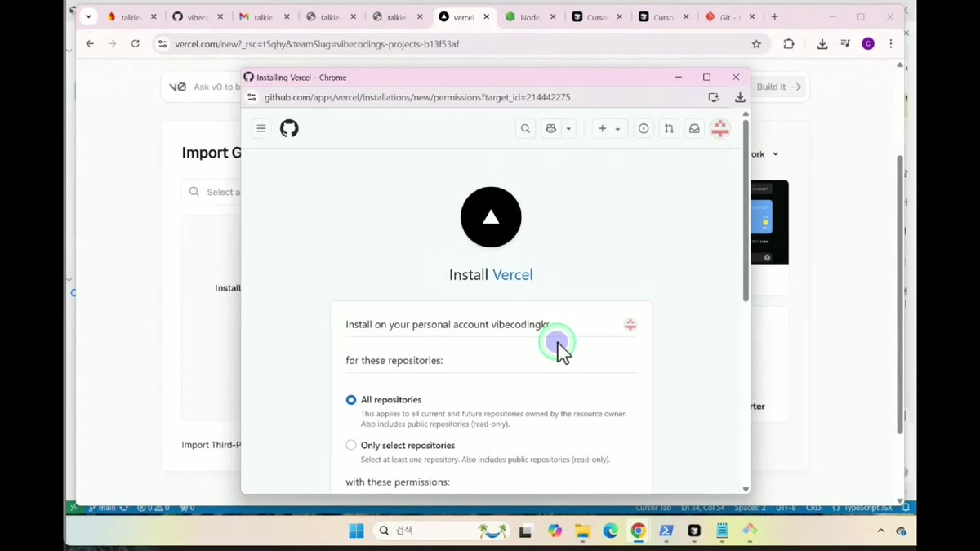Screen dimensions: 980x551
Task: Click the Vercel repository search field
Action: 212,192
